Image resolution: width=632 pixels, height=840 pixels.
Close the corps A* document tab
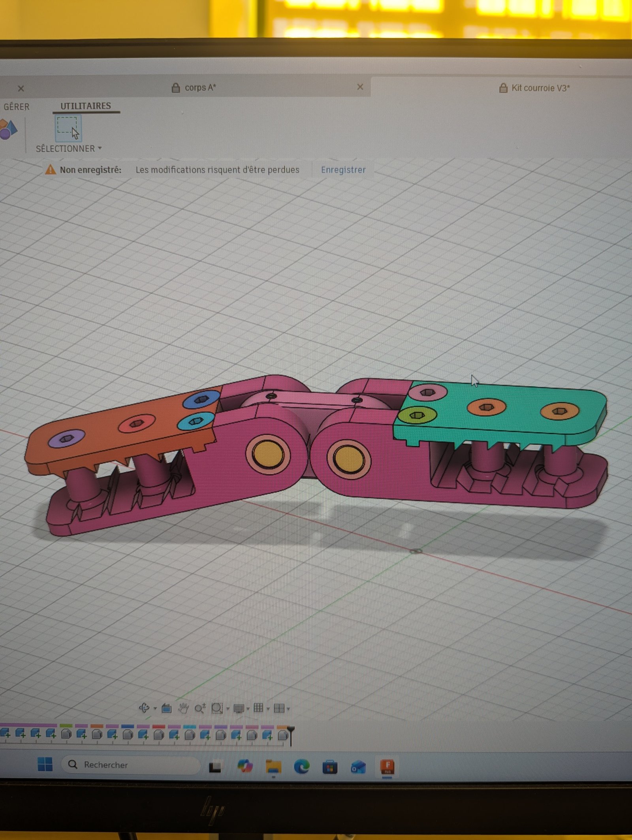click(360, 87)
